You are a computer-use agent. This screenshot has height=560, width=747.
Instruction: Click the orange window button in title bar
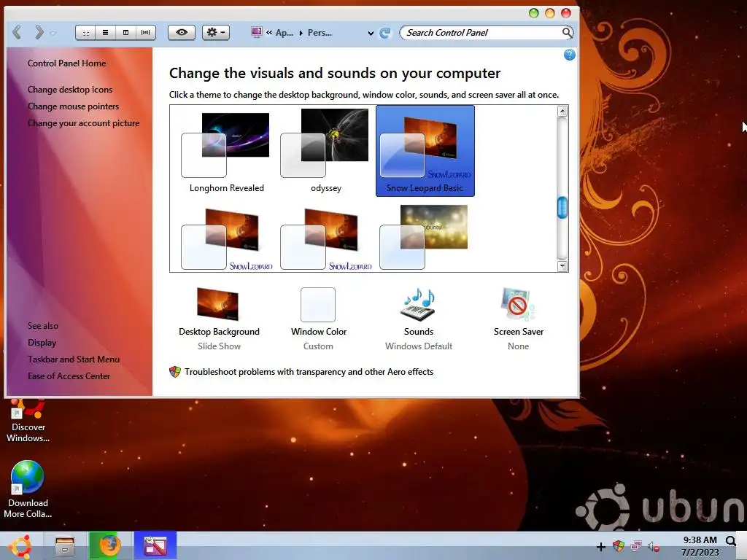pos(550,13)
